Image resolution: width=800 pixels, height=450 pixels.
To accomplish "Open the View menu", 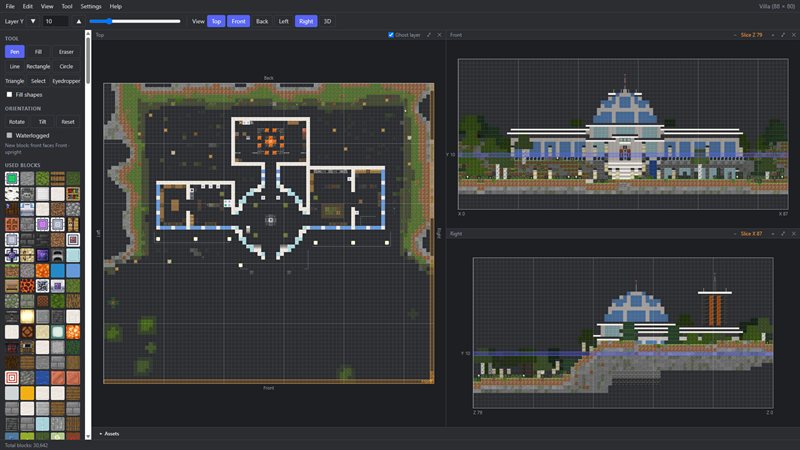I will click(x=47, y=7).
